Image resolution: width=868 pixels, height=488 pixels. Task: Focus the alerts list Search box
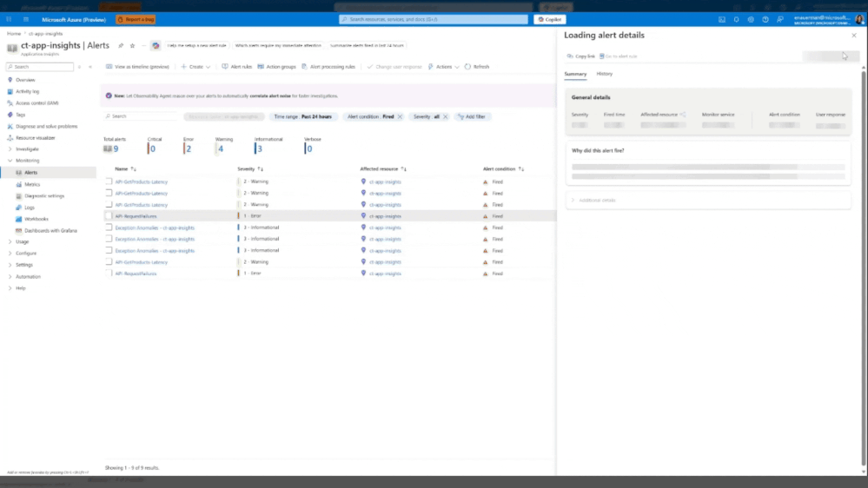pyautogui.click(x=141, y=116)
